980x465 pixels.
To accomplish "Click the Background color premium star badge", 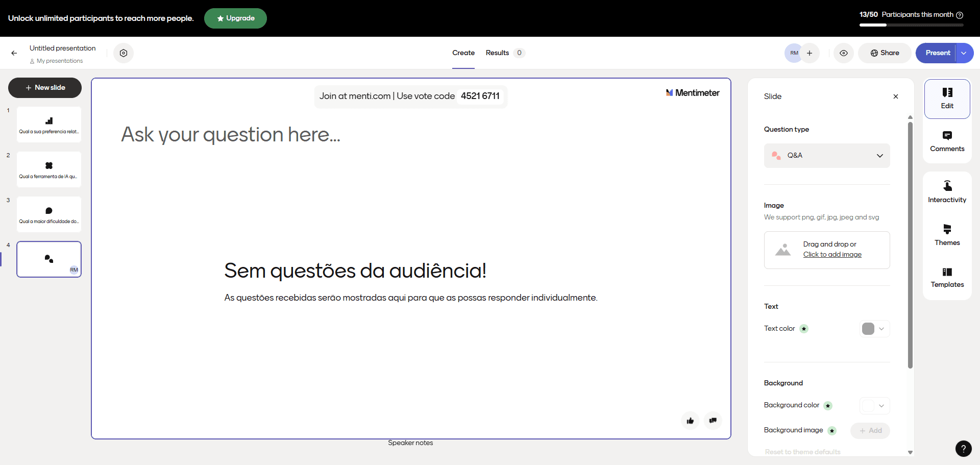I will tap(828, 406).
